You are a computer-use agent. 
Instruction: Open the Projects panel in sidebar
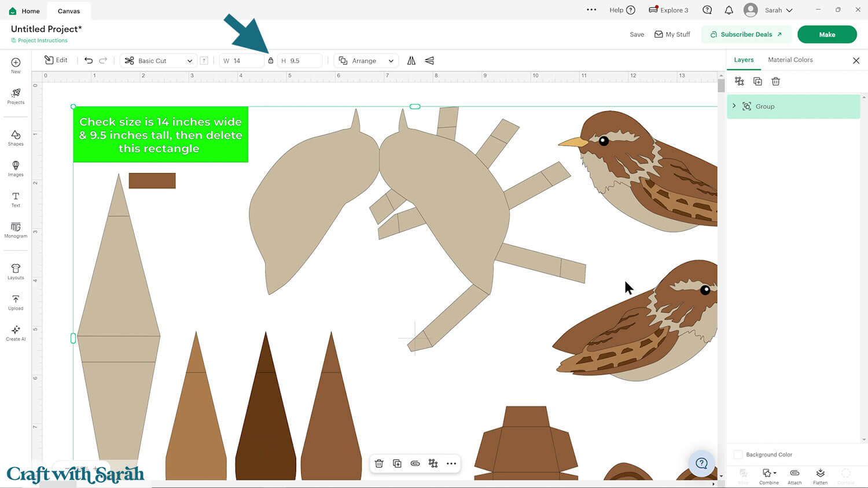point(16,96)
